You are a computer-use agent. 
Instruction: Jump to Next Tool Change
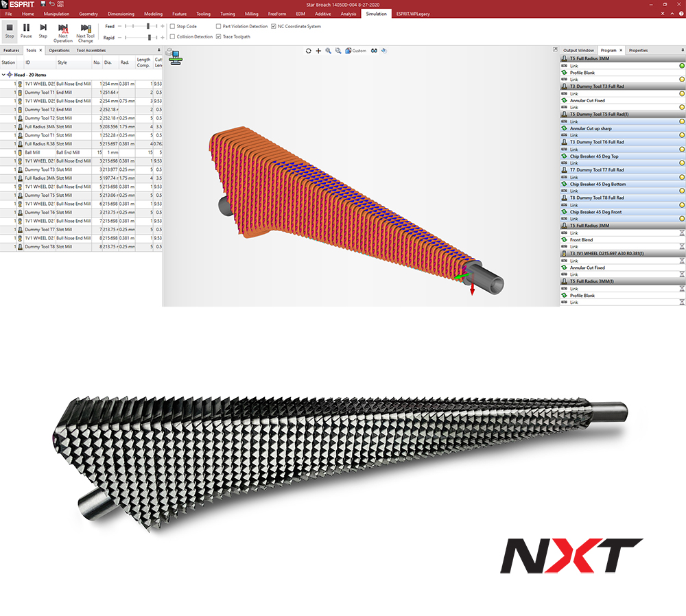coord(85,33)
